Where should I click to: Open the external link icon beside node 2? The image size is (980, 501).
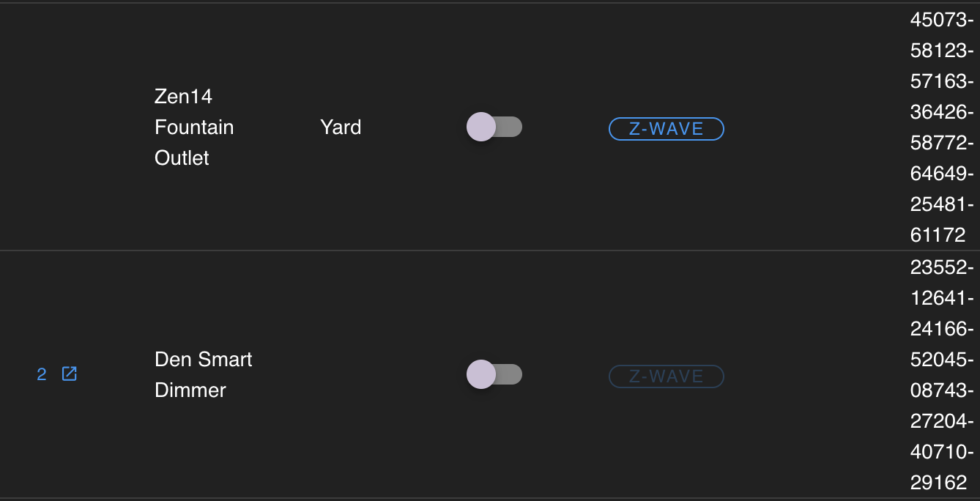point(70,374)
